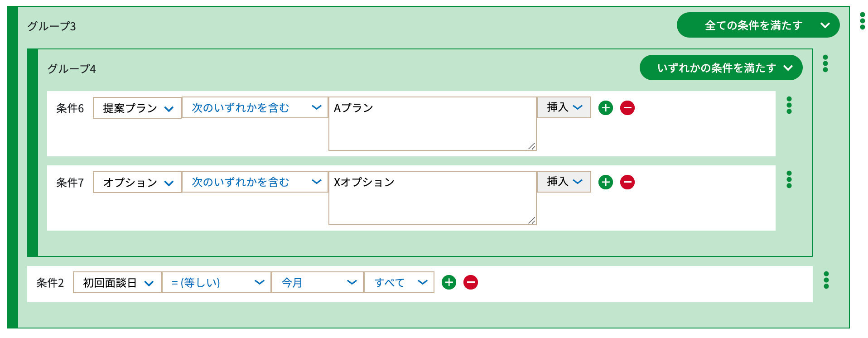Add a condition after 条件2 with plus icon
The width and height of the screenshot is (868, 338).
coord(448,282)
